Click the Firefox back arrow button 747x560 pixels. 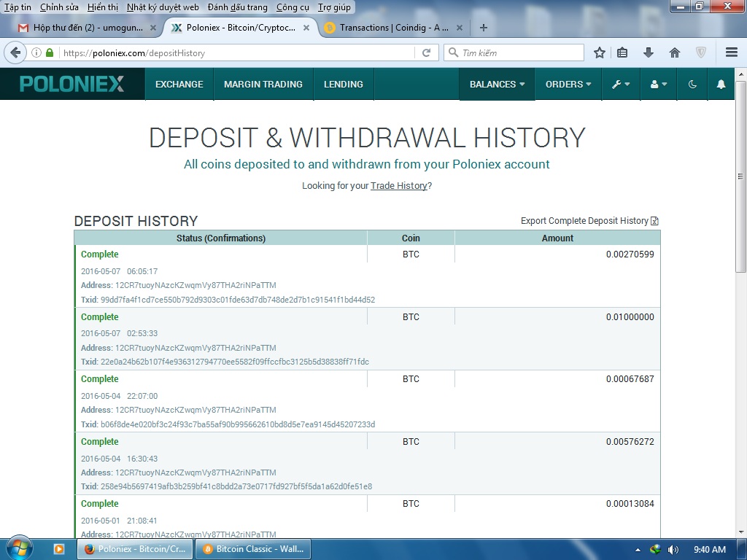tap(15, 52)
